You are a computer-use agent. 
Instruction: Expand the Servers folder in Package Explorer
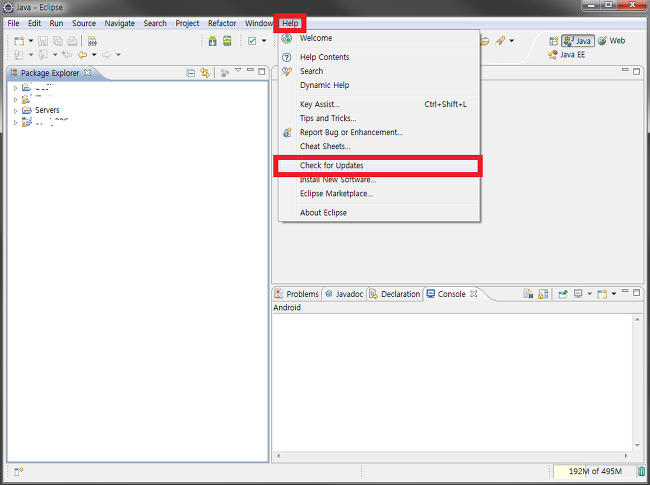point(15,111)
